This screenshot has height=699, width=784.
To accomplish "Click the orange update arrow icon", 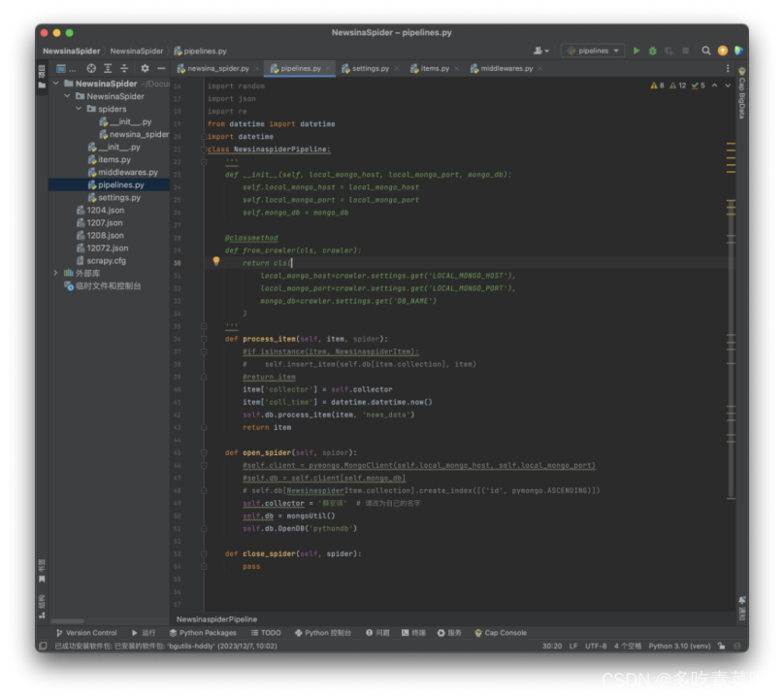I will point(723,50).
